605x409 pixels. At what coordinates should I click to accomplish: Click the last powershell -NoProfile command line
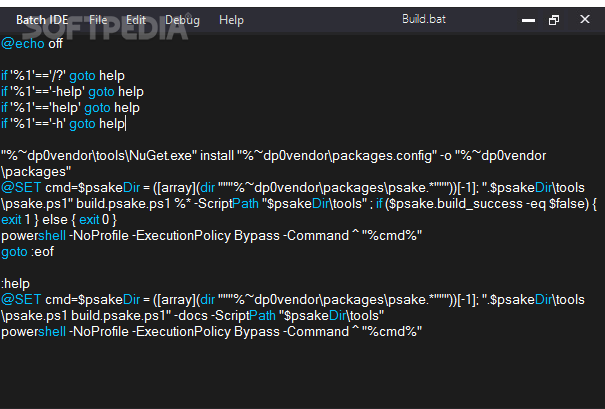(211, 332)
